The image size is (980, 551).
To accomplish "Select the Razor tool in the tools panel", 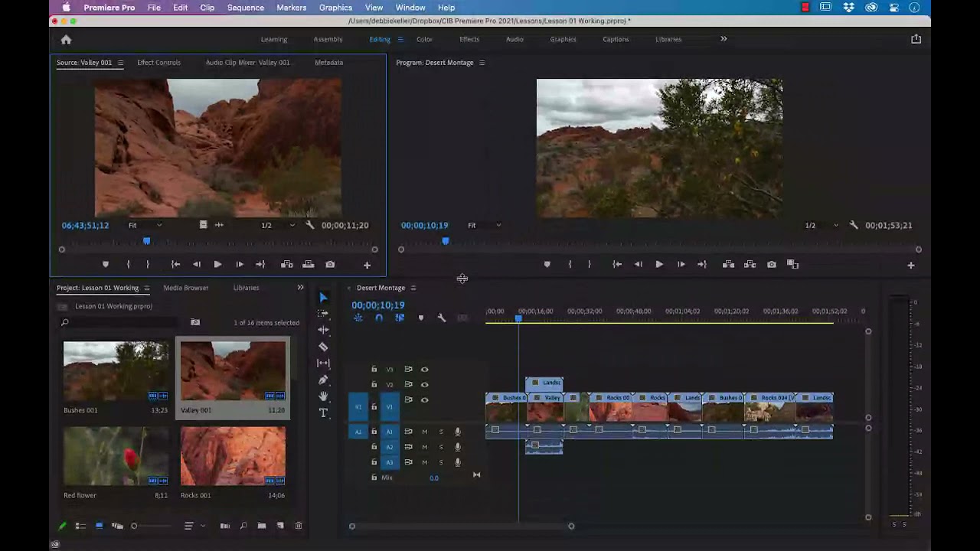I will coord(323,347).
